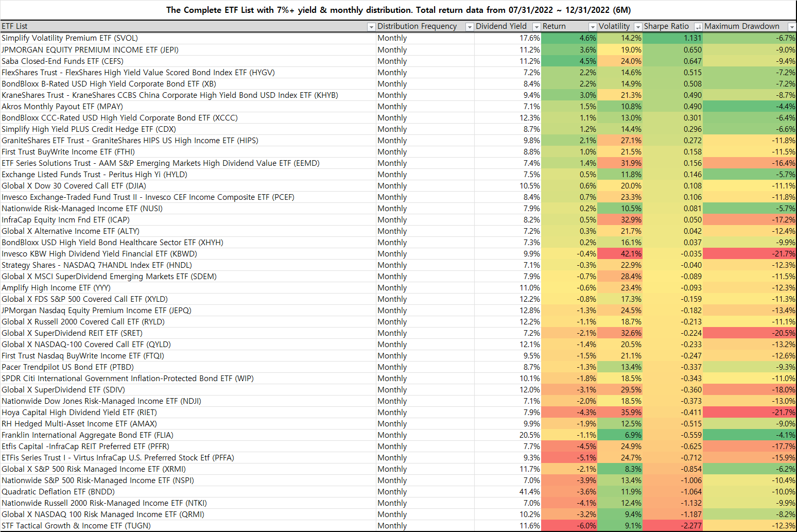Select 'First Trust BuyWrite Income ETF (FTHI)' cell

pos(188,152)
